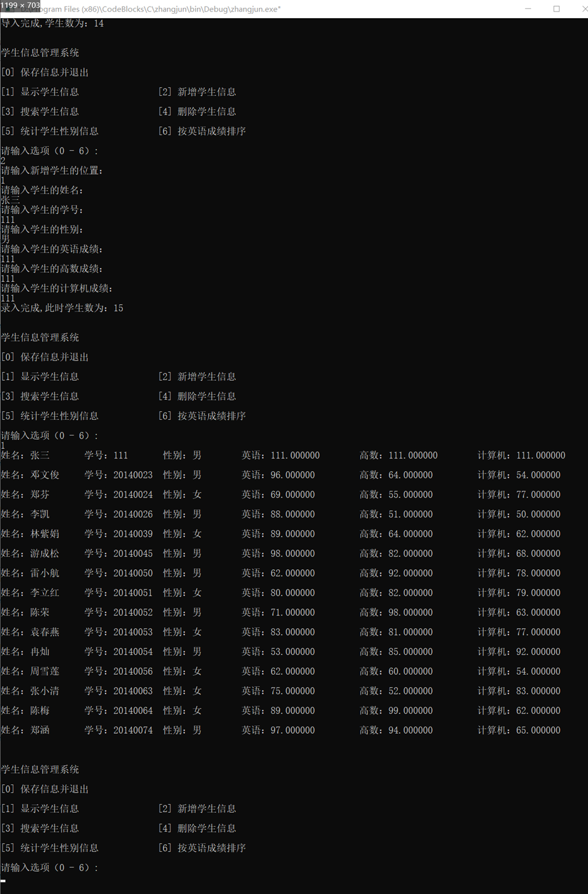The width and height of the screenshot is (588, 894).
Task: Click 英语 score 98.000000 in 游成松's row
Action: pyautogui.click(x=293, y=554)
